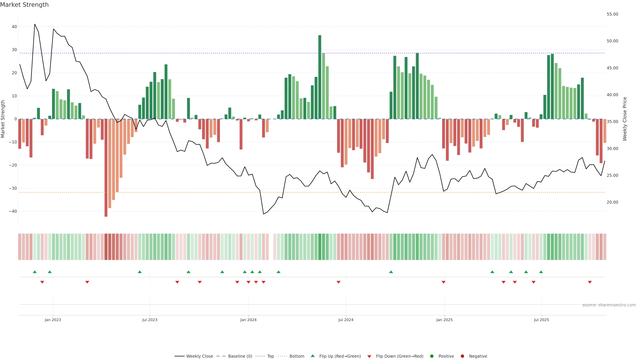This screenshot has width=644, height=362.
Task: Click the source sharemaestro.com text
Action: (609, 305)
